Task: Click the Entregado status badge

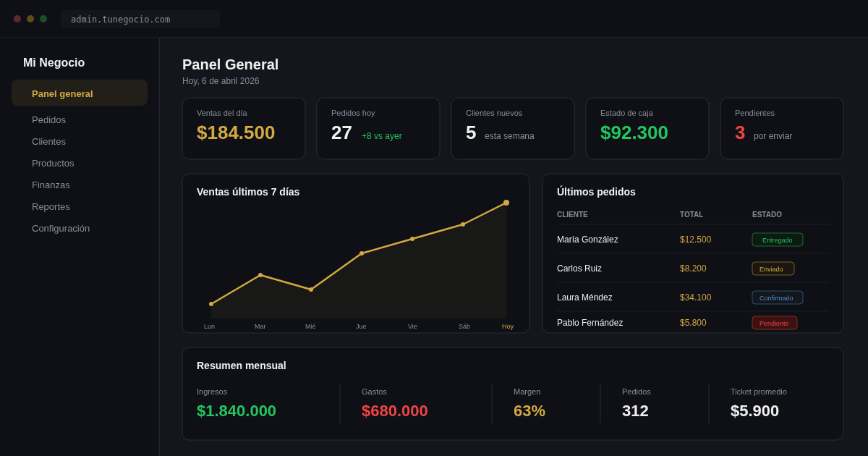Action: [777, 240]
